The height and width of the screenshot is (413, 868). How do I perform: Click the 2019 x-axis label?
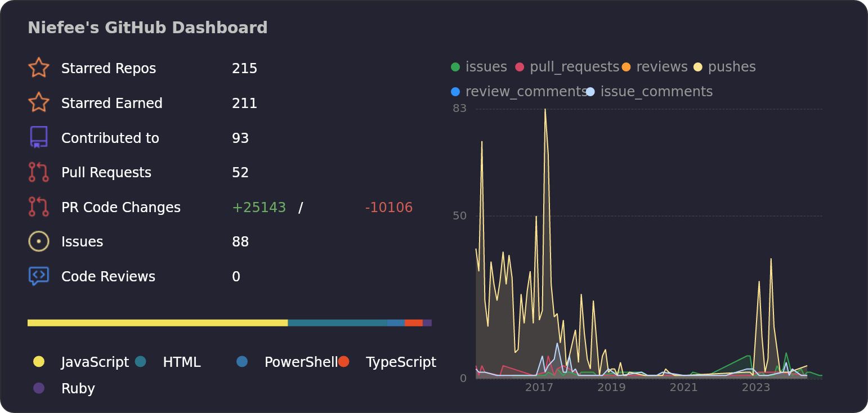(611, 388)
